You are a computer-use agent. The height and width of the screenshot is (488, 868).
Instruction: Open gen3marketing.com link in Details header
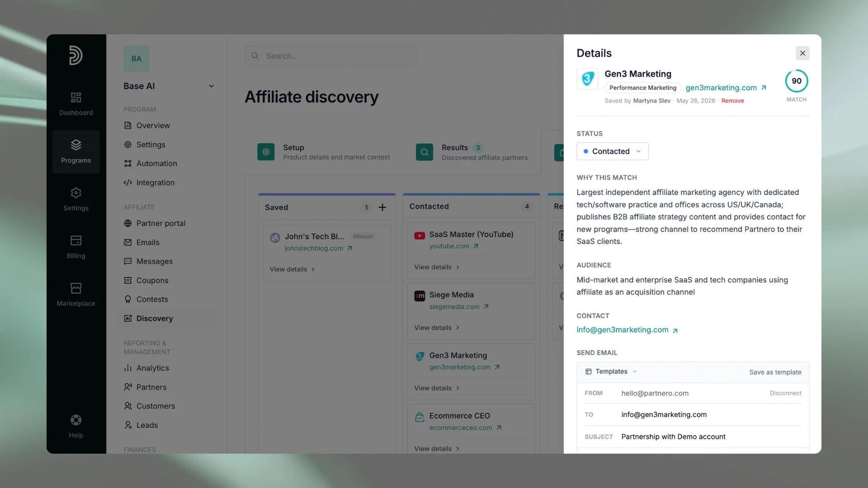pyautogui.click(x=726, y=88)
